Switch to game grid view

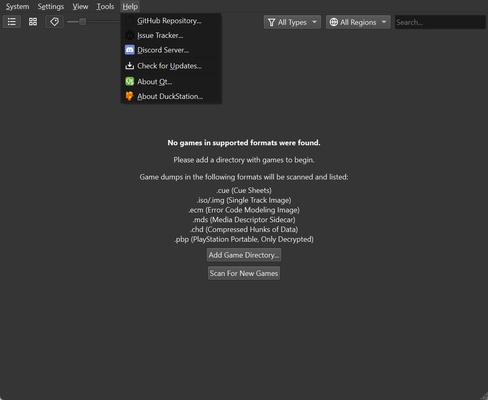coord(33,22)
